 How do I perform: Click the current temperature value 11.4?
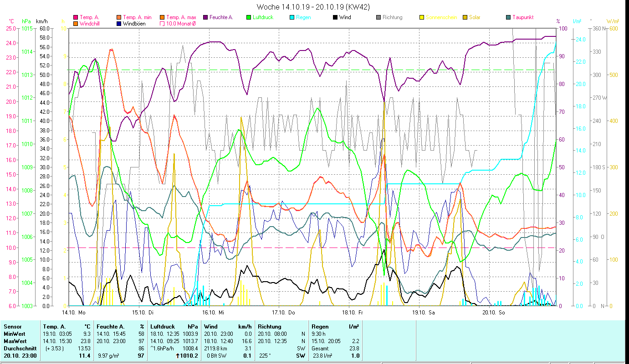coord(85,355)
